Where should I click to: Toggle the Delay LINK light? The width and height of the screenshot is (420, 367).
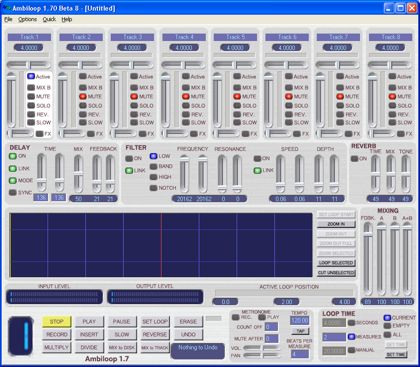pos(13,168)
